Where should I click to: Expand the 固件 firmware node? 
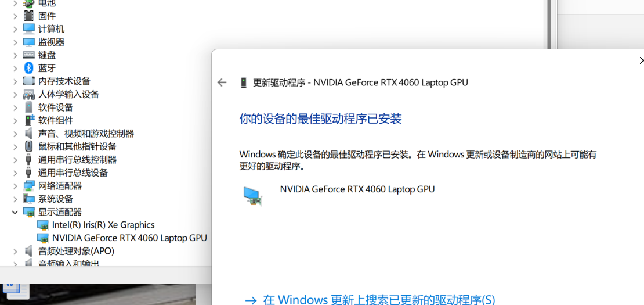(15, 16)
